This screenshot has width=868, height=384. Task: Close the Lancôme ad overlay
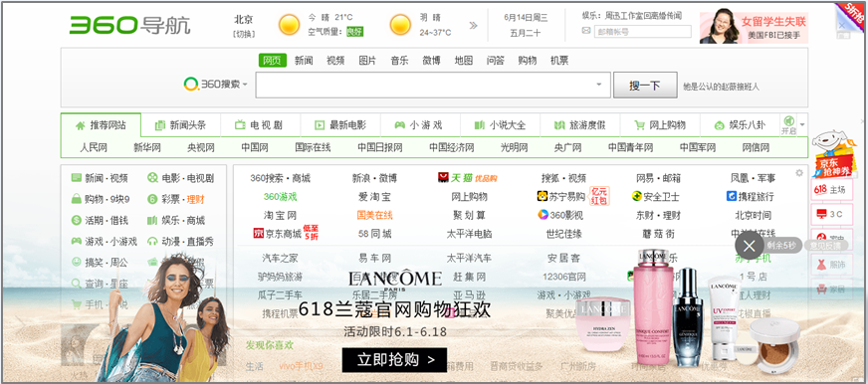(x=749, y=245)
